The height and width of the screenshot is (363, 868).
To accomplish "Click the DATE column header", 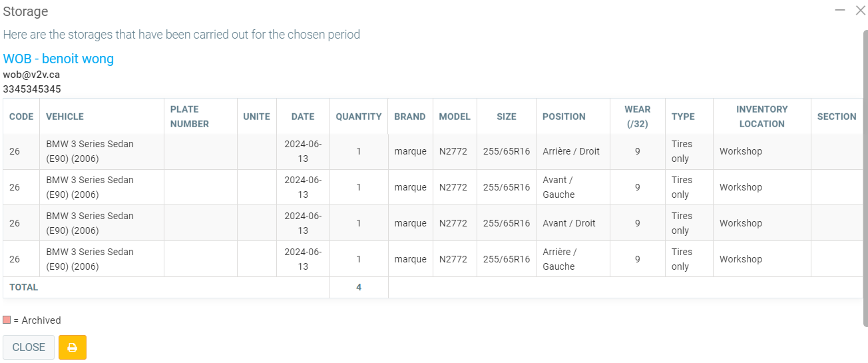I will point(303,117).
